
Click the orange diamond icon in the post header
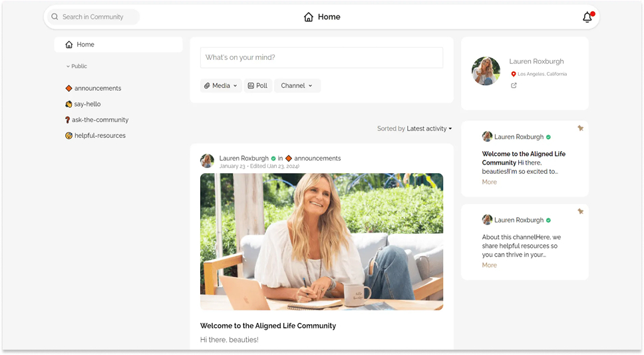289,159
